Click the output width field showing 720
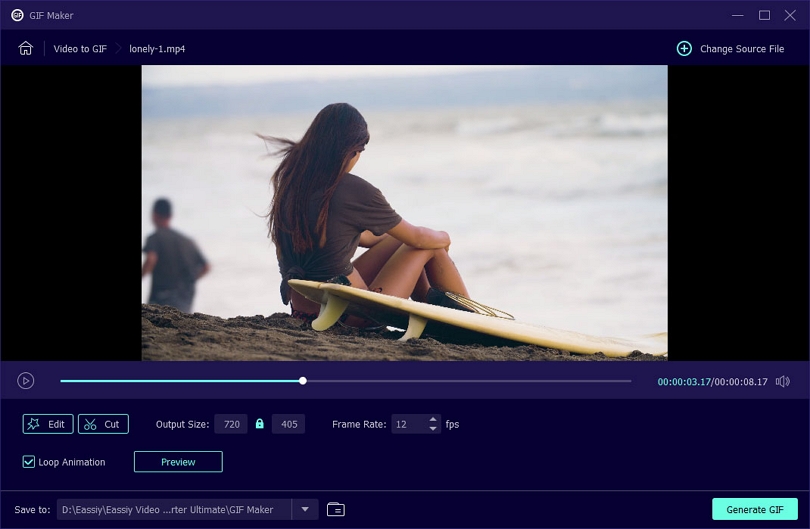Image resolution: width=810 pixels, height=529 pixels. [231, 424]
